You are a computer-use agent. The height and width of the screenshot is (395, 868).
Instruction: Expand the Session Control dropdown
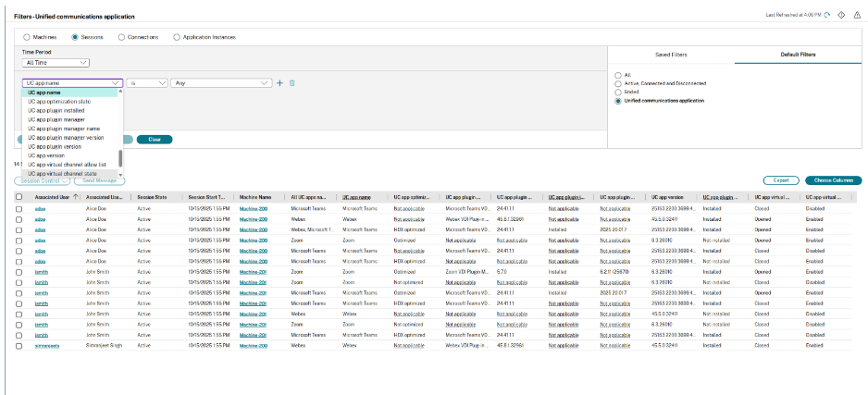tap(42, 181)
